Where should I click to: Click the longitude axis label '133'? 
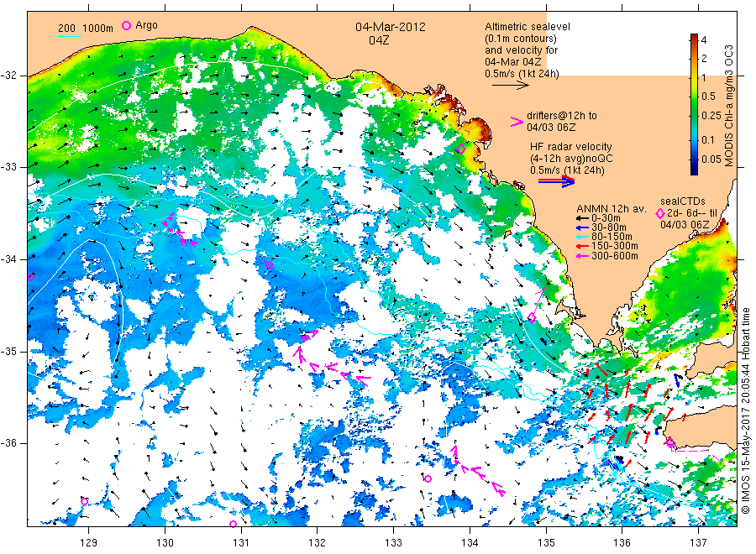click(x=393, y=543)
